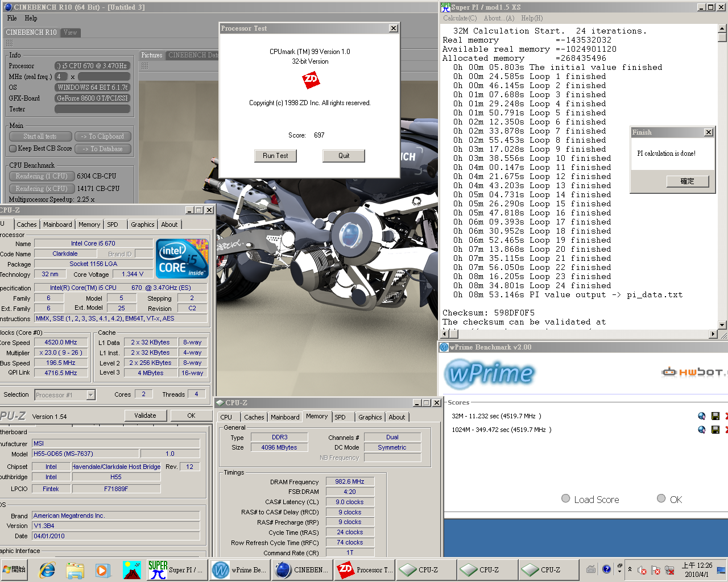Click the wPrime logo
This screenshot has width=728, height=582.
pos(490,373)
